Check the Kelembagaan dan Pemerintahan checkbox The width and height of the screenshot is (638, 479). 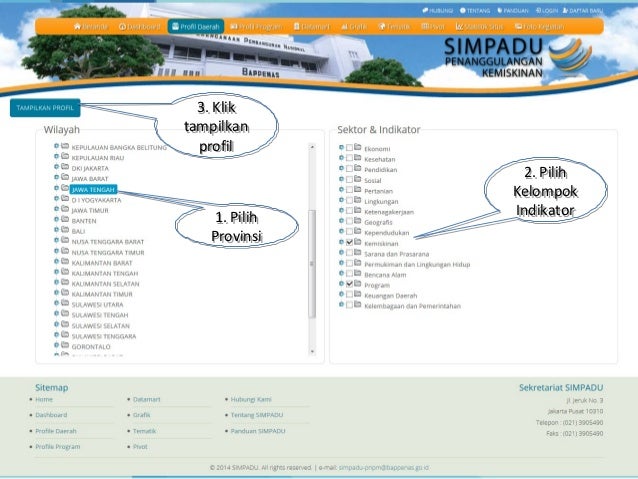coord(349,305)
